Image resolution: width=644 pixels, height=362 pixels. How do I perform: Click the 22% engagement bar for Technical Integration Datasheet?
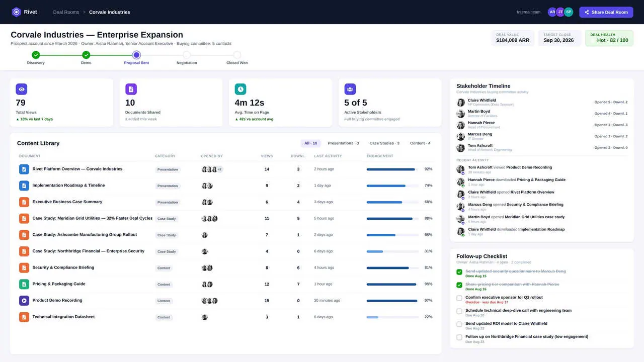[392, 317]
